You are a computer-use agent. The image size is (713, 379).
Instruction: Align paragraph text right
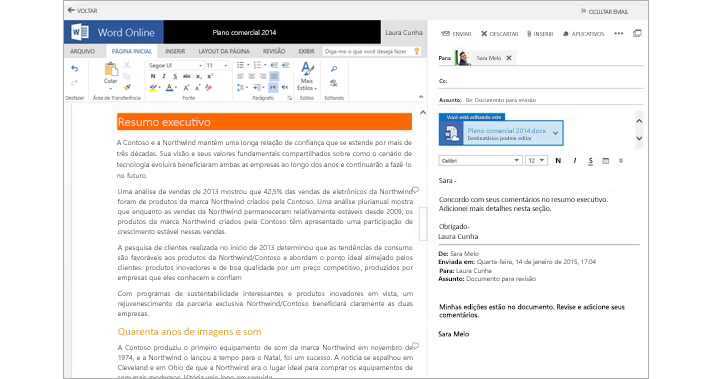point(263,76)
